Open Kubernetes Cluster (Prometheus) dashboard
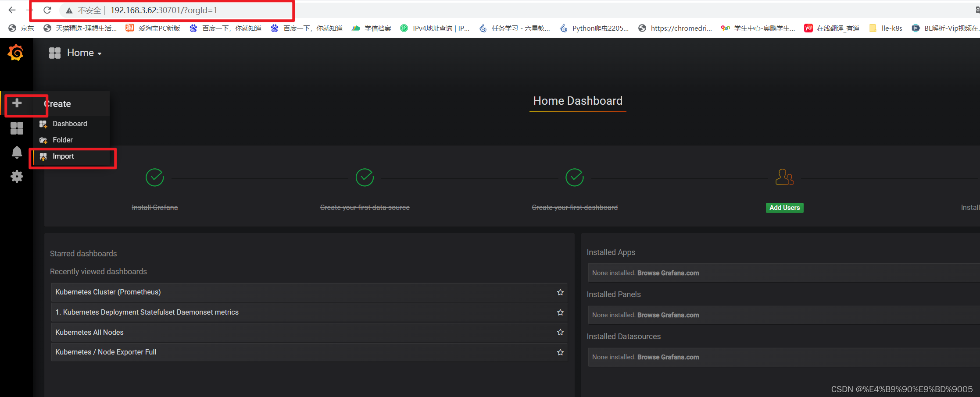 (309, 292)
